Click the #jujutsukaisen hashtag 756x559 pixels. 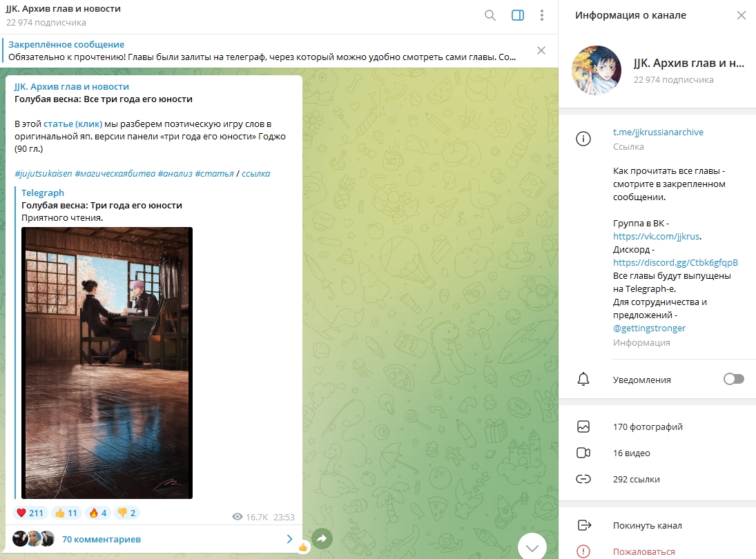tap(43, 173)
